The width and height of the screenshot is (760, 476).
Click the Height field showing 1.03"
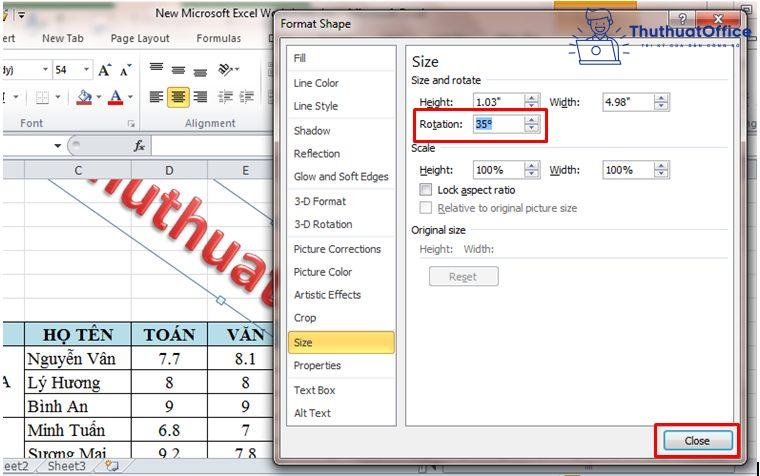(499, 102)
